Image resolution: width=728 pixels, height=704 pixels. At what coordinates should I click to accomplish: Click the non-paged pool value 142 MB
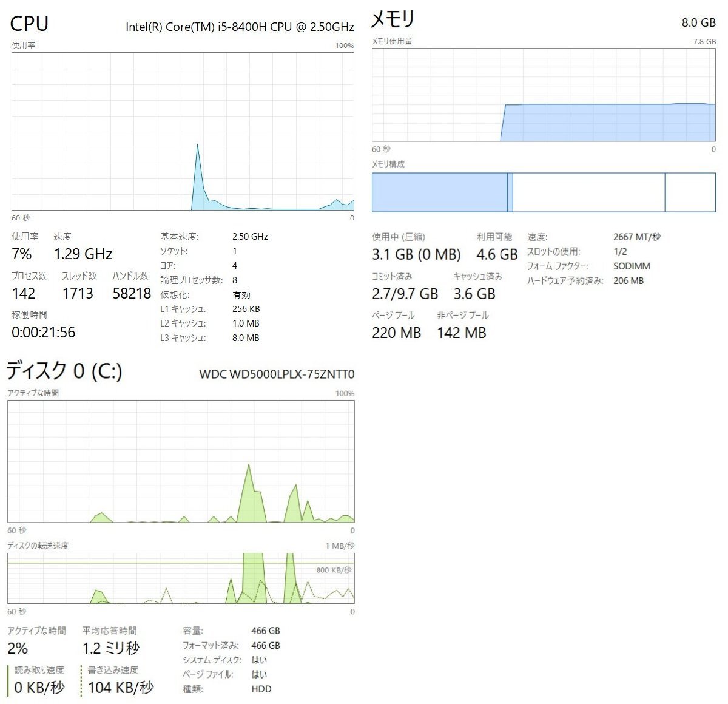(461, 333)
